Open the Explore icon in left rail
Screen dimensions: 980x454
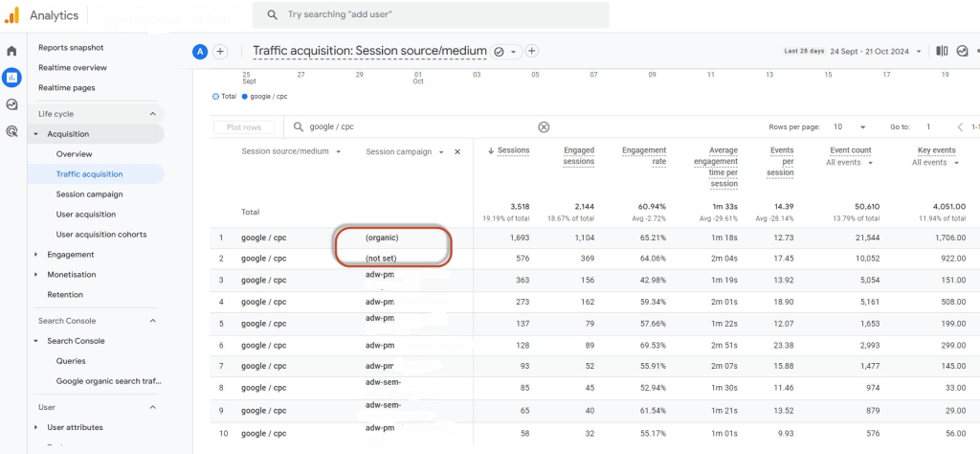(x=11, y=104)
